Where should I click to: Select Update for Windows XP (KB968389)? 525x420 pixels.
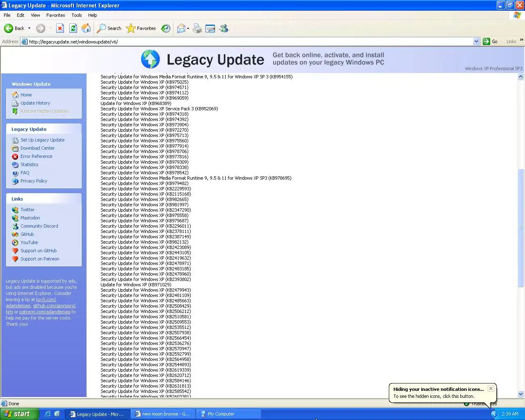pos(136,103)
